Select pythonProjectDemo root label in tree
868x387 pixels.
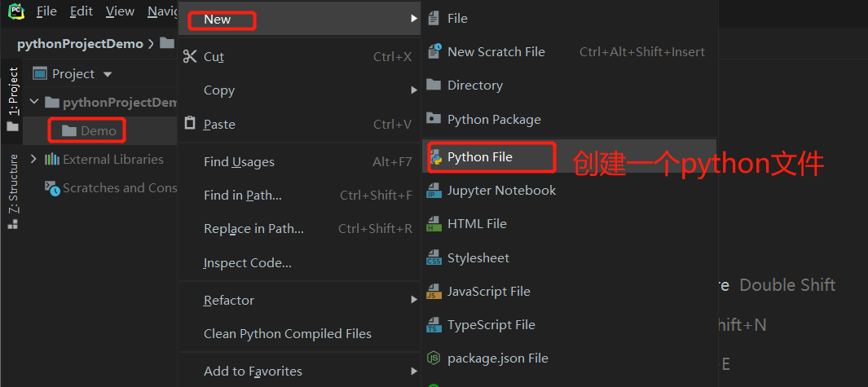[120, 102]
